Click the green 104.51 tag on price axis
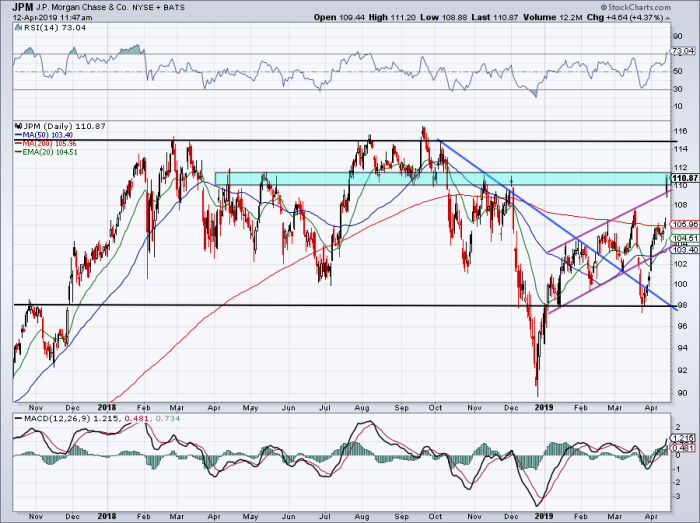This screenshot has height=523, width=700. (x=685, y=238)
